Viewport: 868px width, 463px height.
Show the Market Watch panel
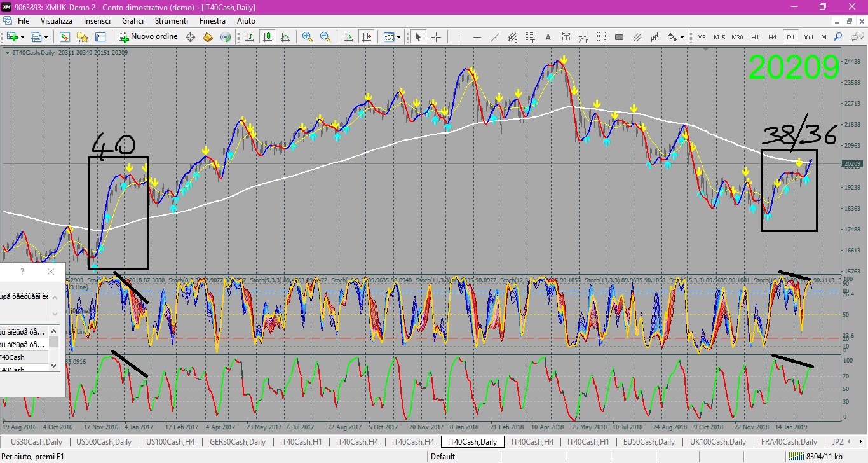click(x=65, y=37)
